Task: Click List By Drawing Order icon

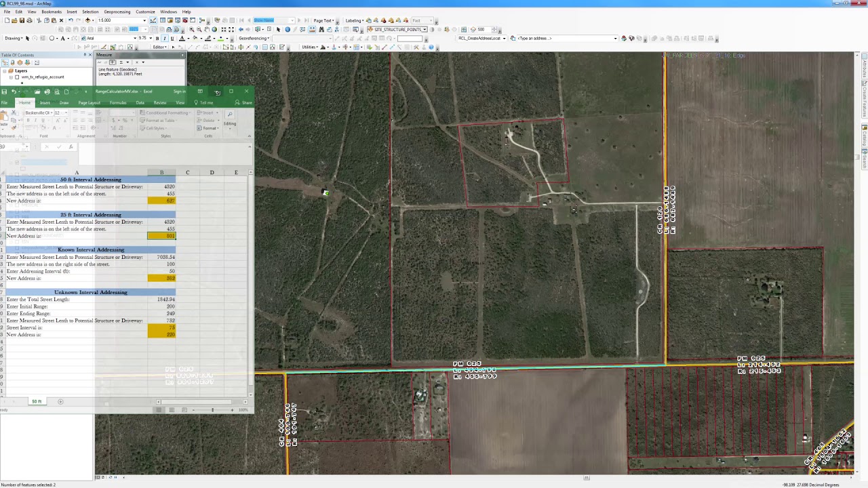Action: point(5,62)
